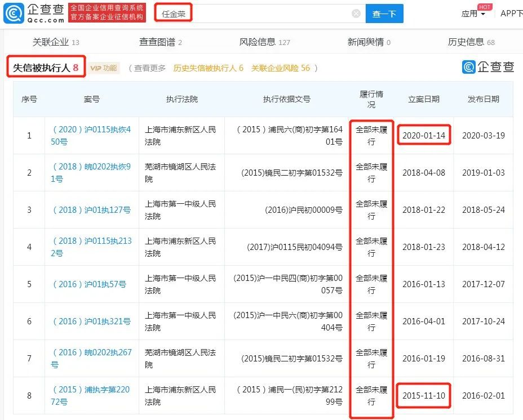The height and width of the screenshot is (420, 523).
Task: Select publish date 2020-03-19
Action: 484,135
